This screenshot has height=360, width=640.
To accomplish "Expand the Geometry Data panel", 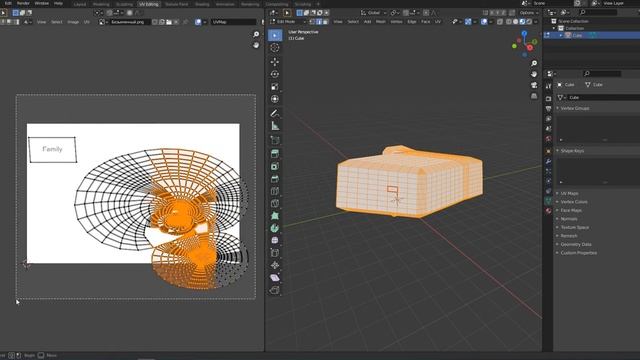I will coord(576,244).
